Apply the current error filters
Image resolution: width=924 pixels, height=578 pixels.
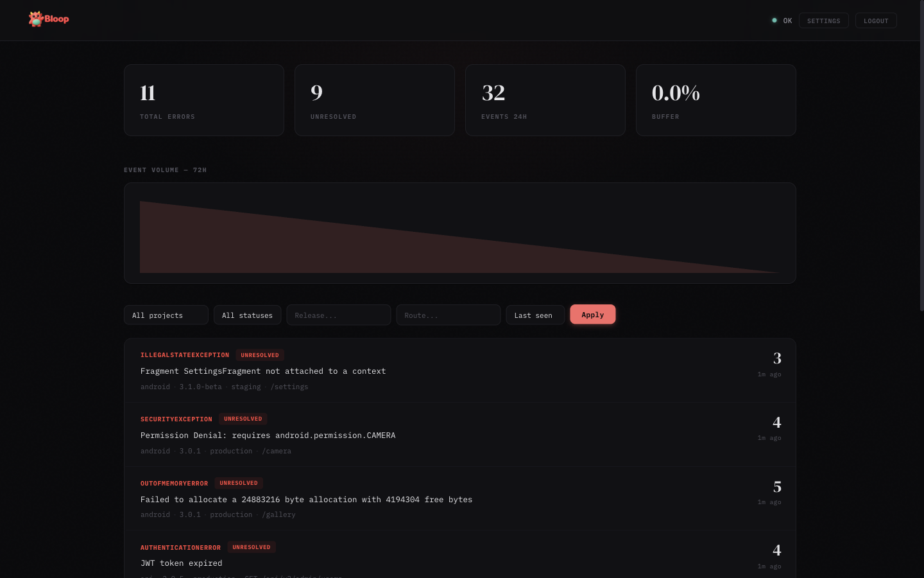[x=592, y=314]
